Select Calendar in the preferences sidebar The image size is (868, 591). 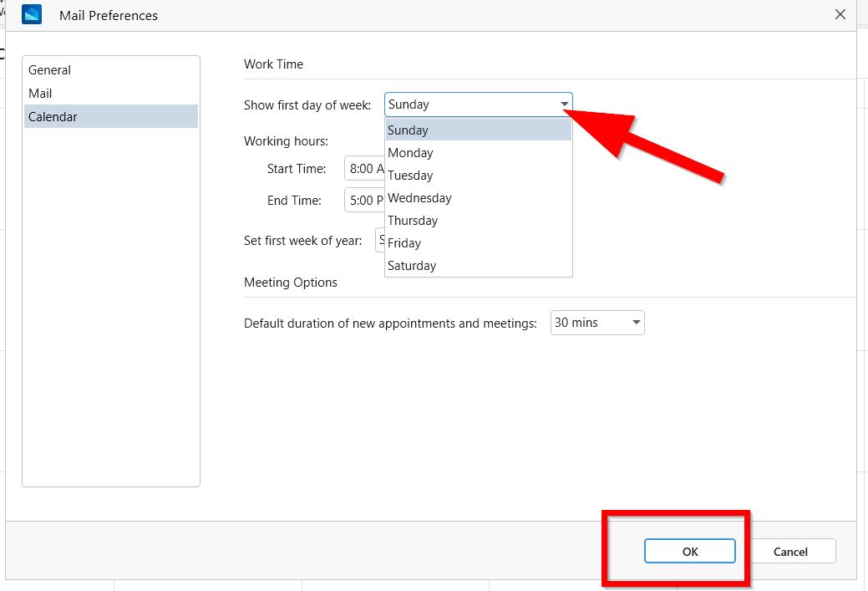[111, 117]
